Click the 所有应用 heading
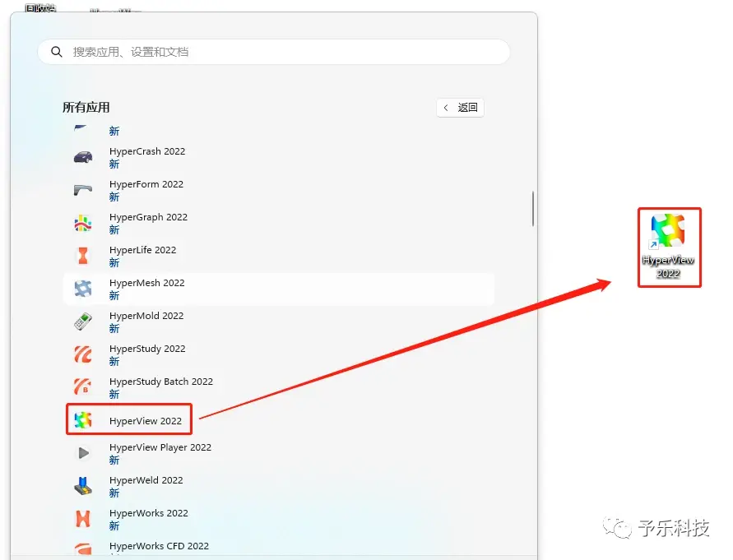The width and height of the screenshot is (733, 560). [x=86, y=108]
